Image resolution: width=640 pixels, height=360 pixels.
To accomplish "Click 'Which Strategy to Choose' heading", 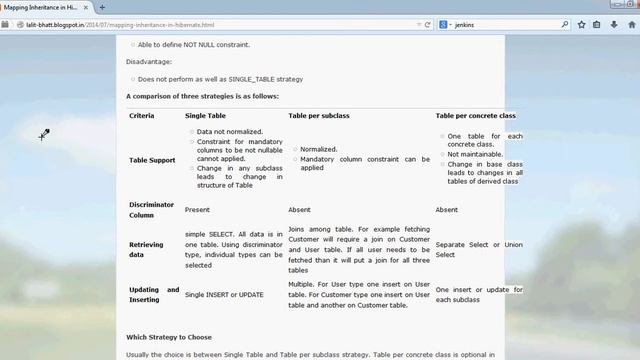I will (169, 337).
